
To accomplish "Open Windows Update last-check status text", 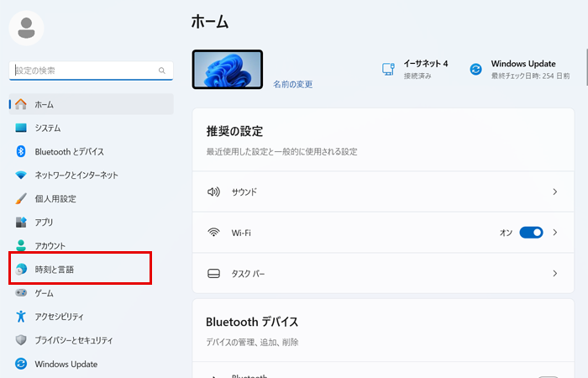I will pos(530,76).
